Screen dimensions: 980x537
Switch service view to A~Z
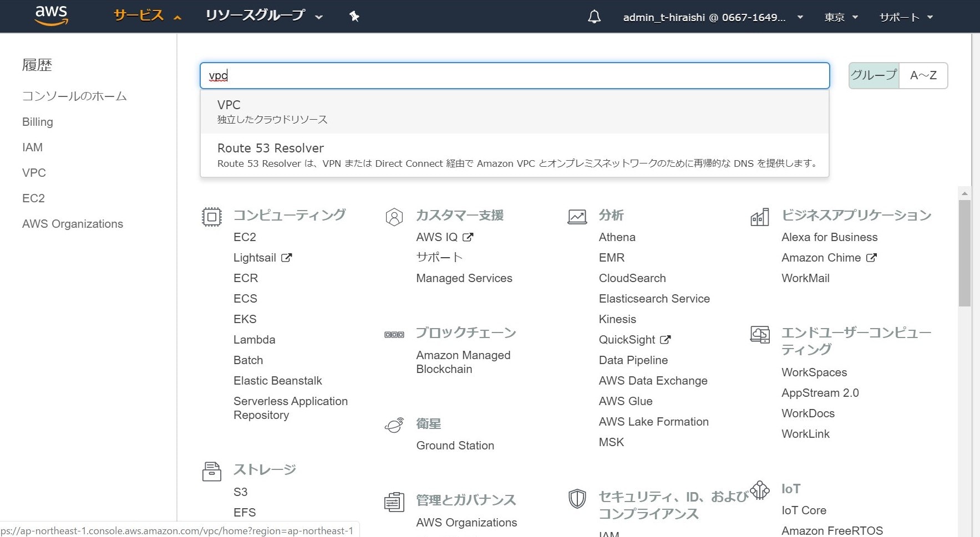[923, 75]
